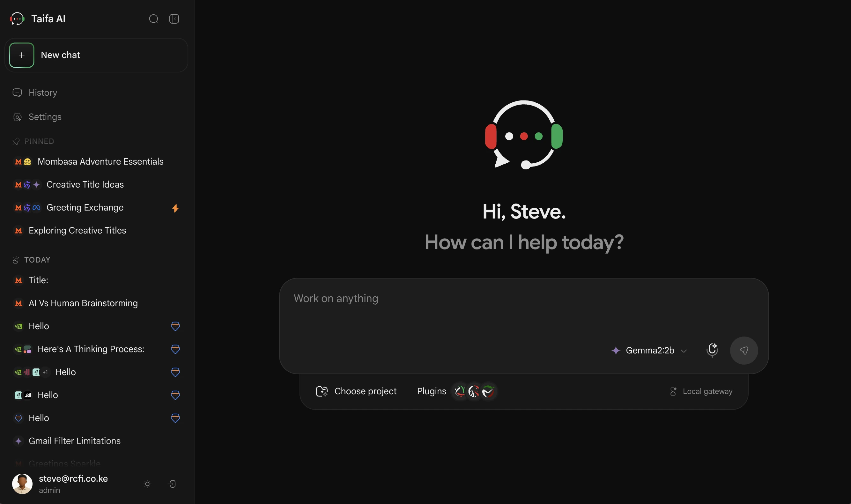Click the gateway icon beside Here's A Thinking Process
The image size is (851, 504).
(175, 349)
